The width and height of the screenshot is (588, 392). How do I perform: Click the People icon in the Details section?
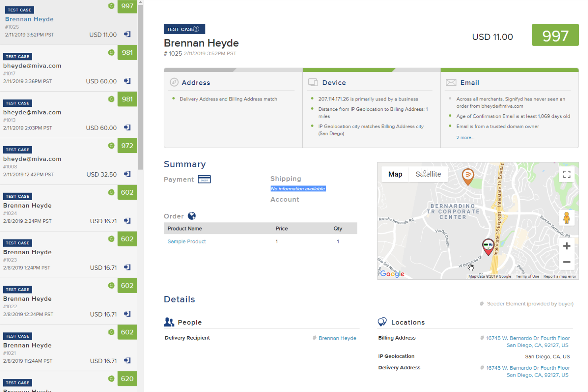tap(170, 322)
